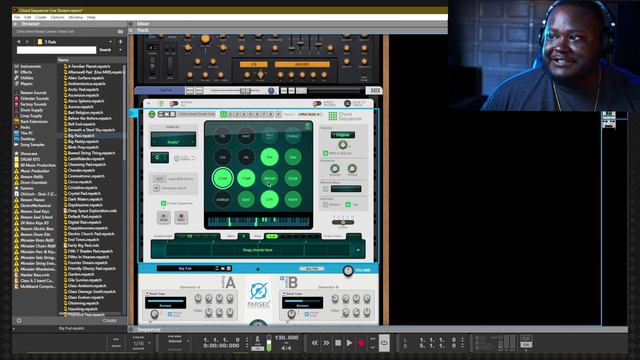Click the browser Search button
Image resolution: width=640 pixels, height=360 pixels.
point(105,50)
